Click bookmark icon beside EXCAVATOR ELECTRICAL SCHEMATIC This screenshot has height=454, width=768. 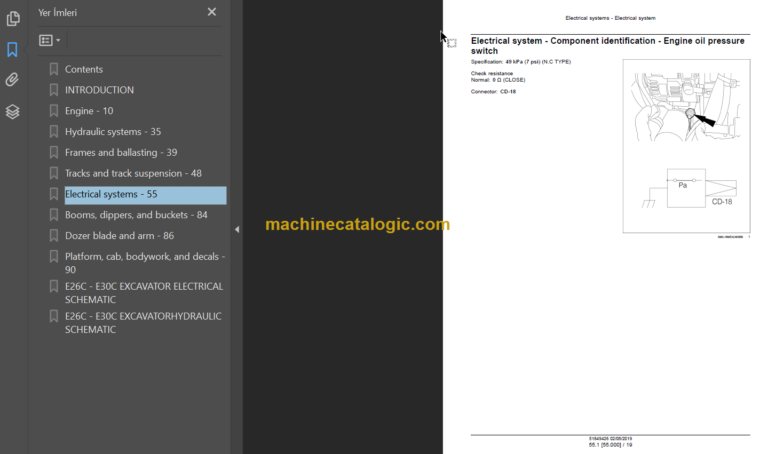coord(54,287)
